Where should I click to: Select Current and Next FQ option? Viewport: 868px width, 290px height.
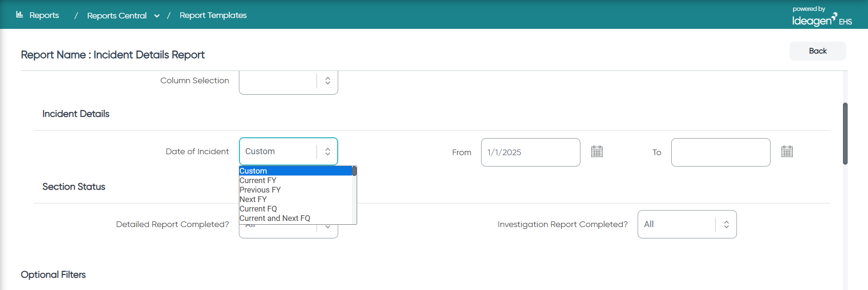[296, 218]
